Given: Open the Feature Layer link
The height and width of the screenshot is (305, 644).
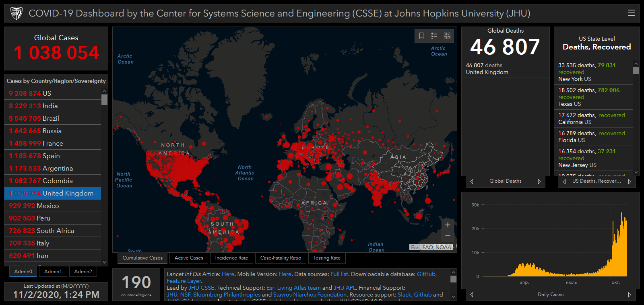Looking at the screenshot, I should click(184, 281).
